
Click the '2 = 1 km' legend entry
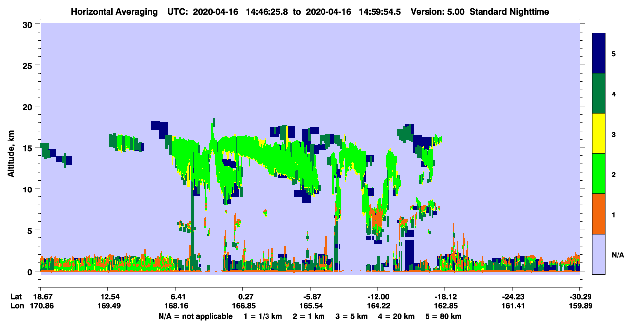309,316
